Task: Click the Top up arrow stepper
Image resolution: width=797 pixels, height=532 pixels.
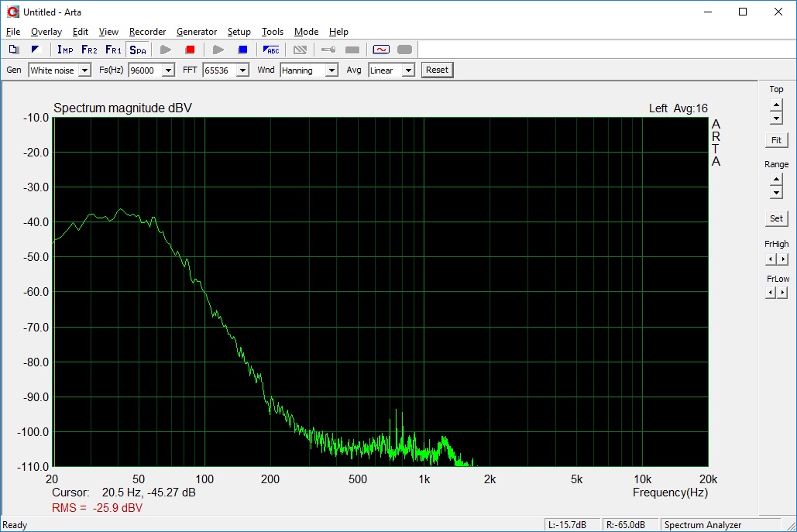Action: (x=776, y=105)
